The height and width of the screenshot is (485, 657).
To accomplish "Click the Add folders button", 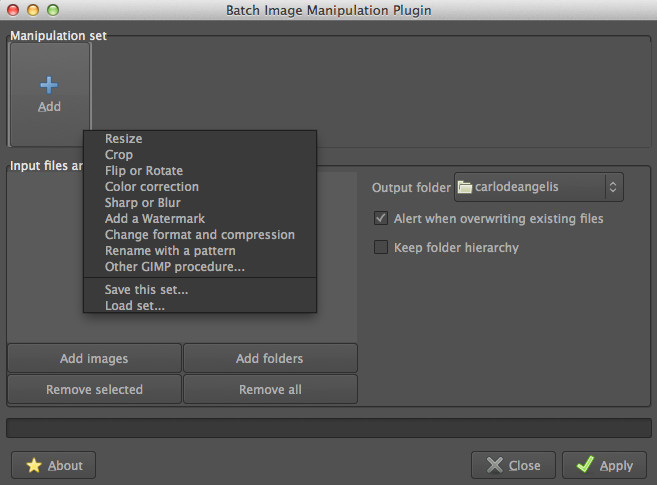I will point(270,359).
